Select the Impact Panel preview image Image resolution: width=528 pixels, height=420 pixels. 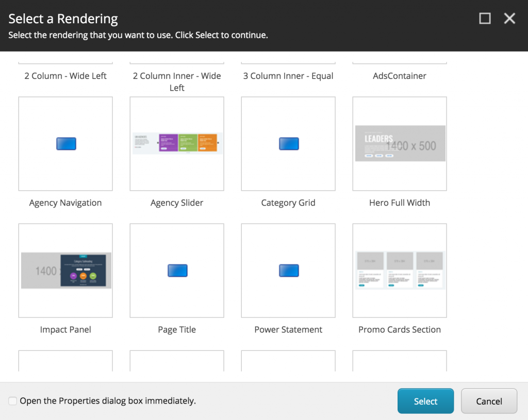point(66,271)
